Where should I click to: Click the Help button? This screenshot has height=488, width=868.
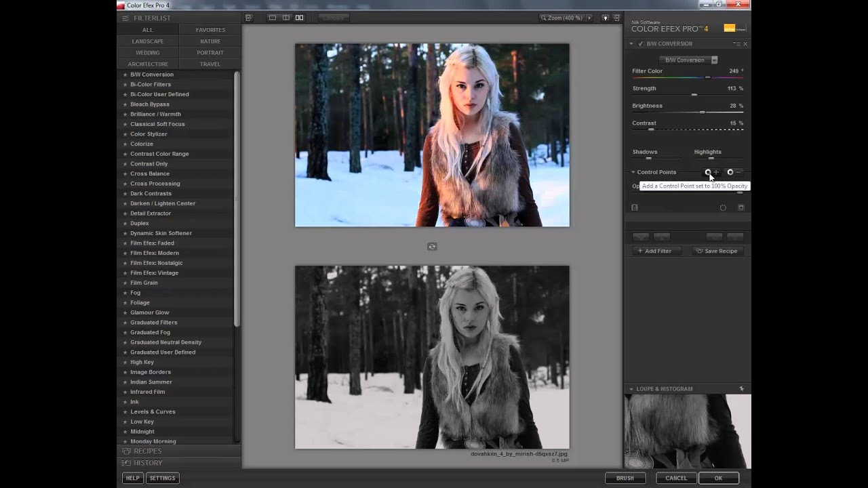pos(132,478)
